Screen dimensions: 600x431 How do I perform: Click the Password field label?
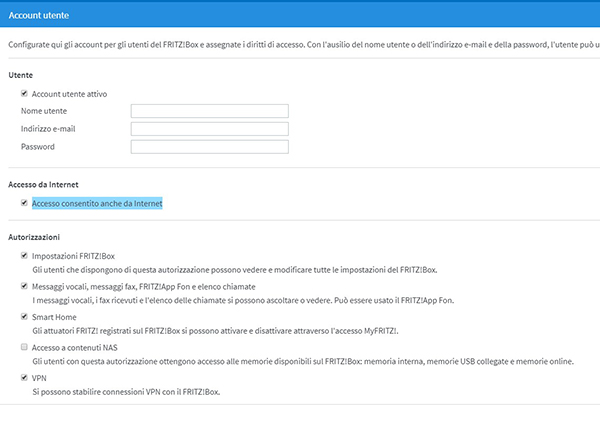click(38, 147)
